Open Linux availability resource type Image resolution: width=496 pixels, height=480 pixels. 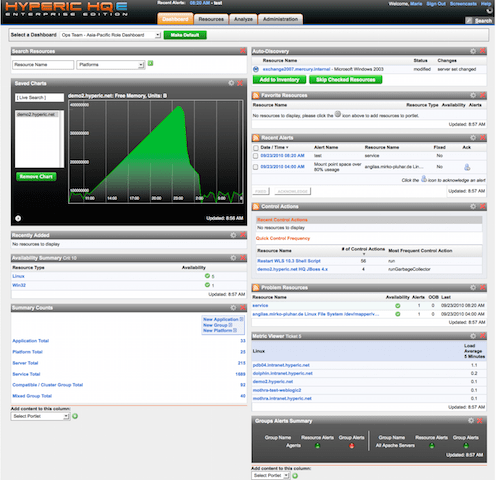tap(18, 276)
